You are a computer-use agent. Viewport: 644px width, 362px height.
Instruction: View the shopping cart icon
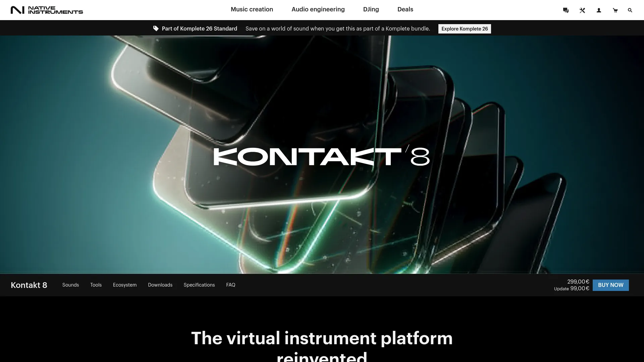[615, 10]
